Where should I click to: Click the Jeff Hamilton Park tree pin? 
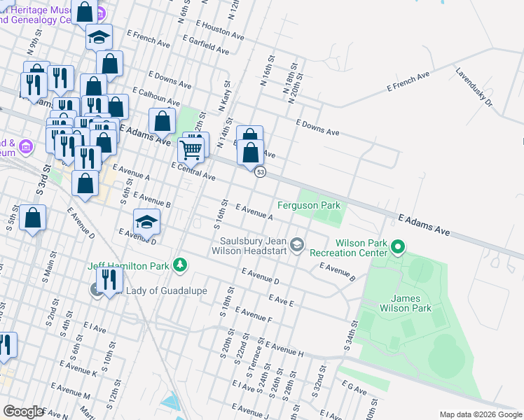click(x=180, y=266)
